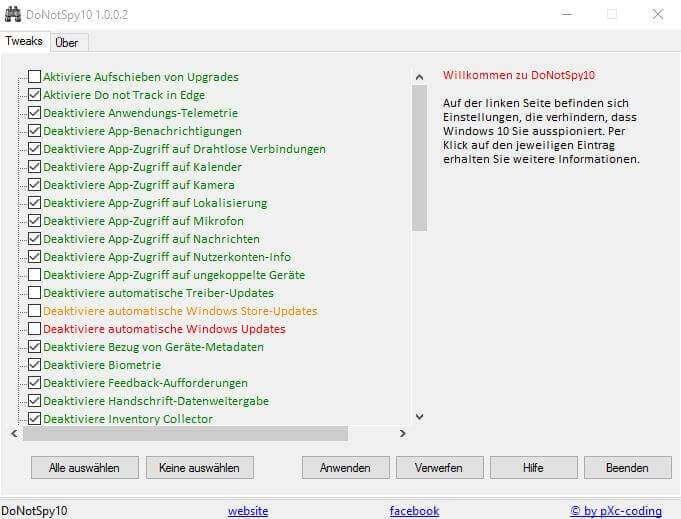Toggle checkbox Deaktiviere Anwendungs-Telemetrie
Image resolution: width=681 pixels, height=519 pixels.
pyautogui.click(x=34, y=113)
